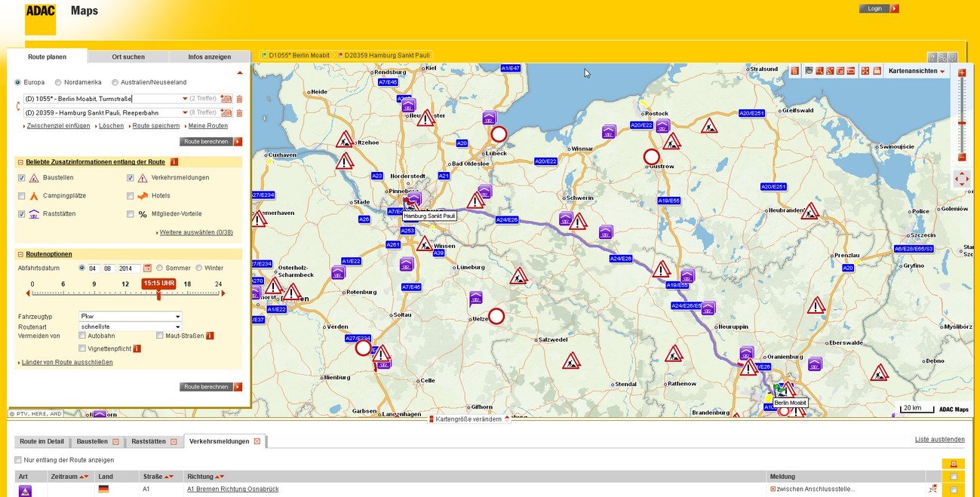Click the print icon in the map toolbar
Screen dimensions: 980x497
(x=875, y=70)
